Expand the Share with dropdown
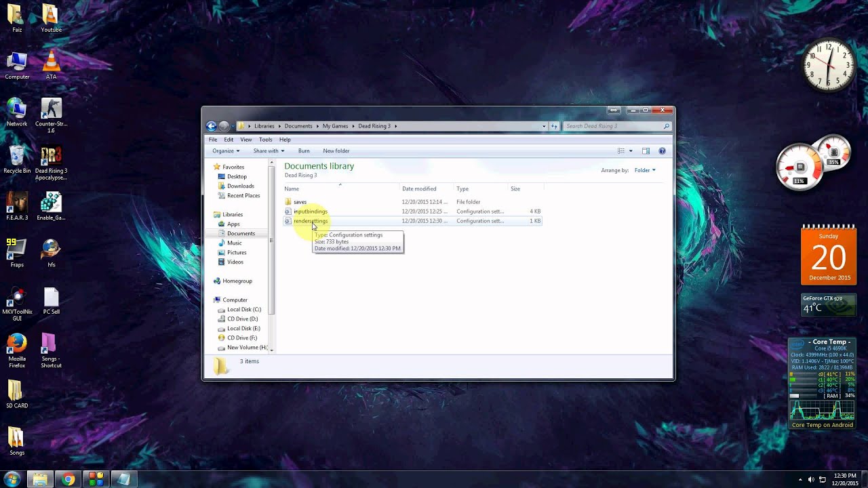Image resolution: width=868 pixels, height=488 pixels. [269, 151]
